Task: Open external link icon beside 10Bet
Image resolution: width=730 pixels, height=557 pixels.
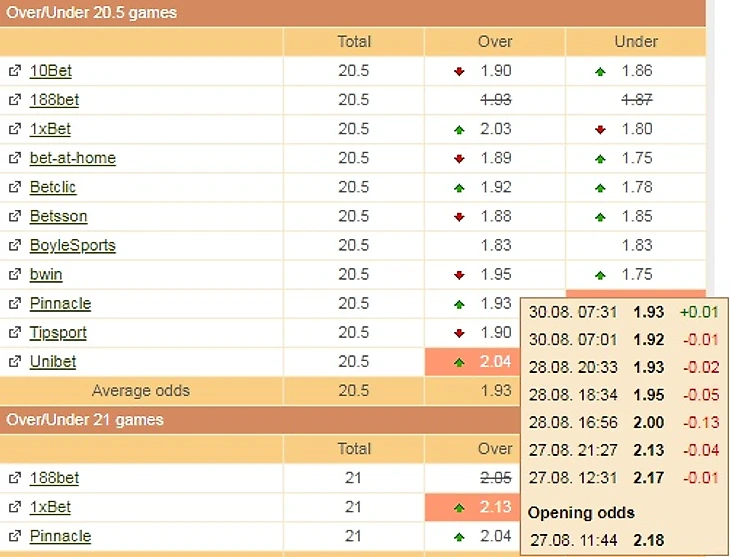Action: pos(15,71)
